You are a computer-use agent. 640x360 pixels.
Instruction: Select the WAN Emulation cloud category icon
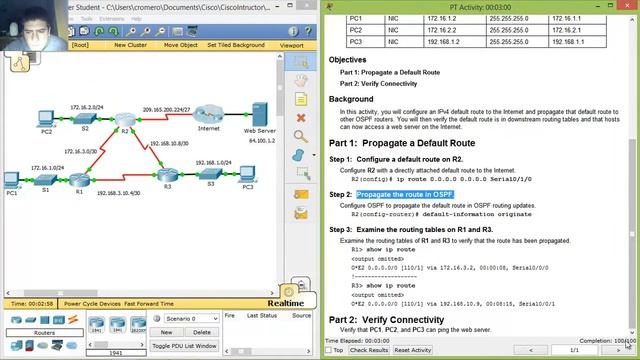pos(43,345)
